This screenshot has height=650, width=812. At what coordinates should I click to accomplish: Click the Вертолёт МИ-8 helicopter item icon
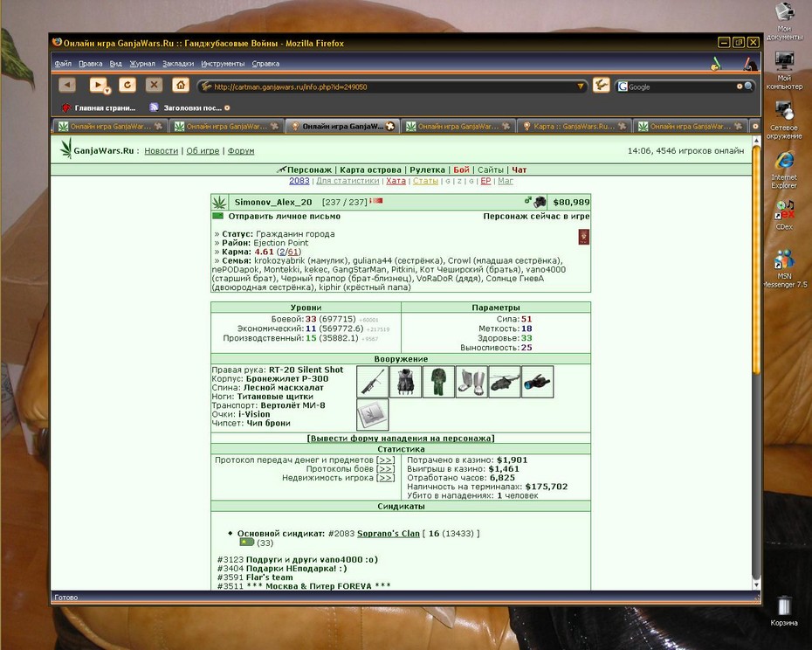click(x=505, y=382)
